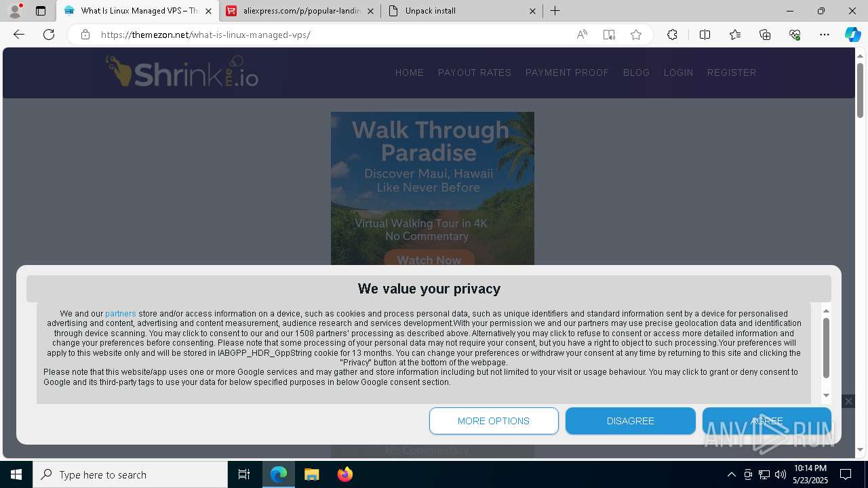This screenshot has height=488, width=868.
Task: Close the What Is Linux Managed VPS tab
Action: (208, 11)
